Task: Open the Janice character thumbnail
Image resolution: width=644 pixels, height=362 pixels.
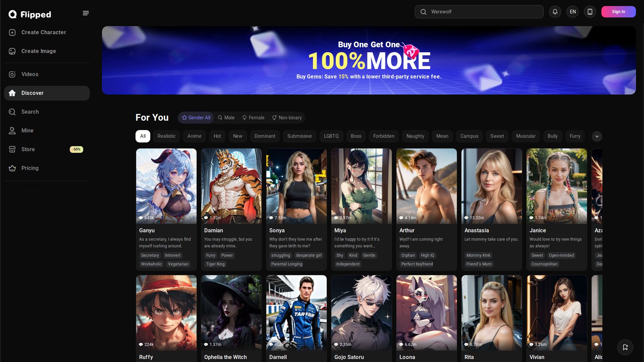Action: point(557,186)
